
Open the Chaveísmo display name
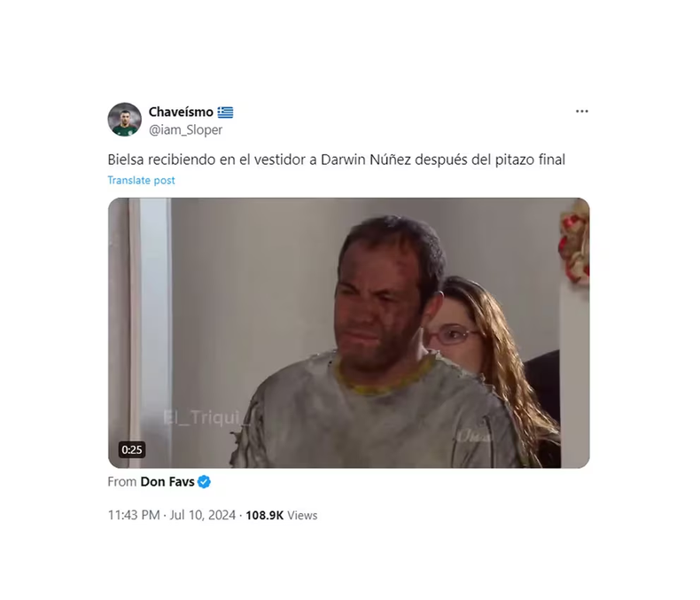click(181, 112)
